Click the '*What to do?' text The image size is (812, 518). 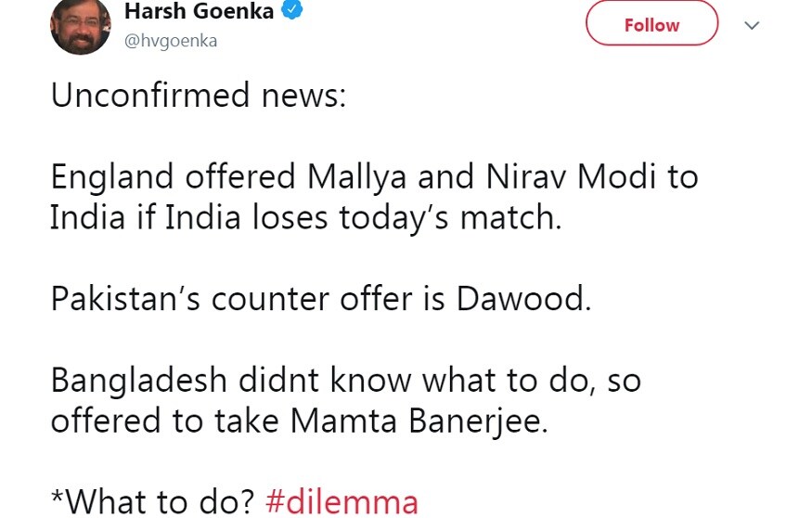tap(153, 502)
